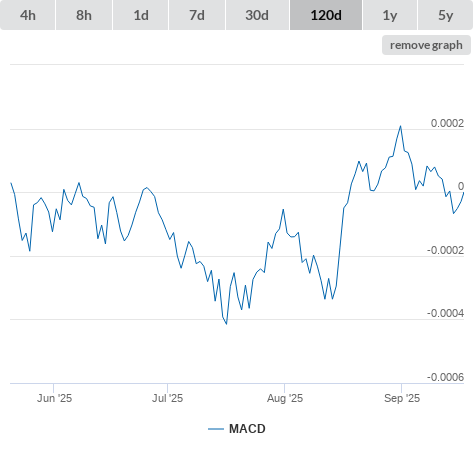This screenshot has width=474, height=455.
Task: Choose the 7d time range
Action: pyautogui.click(x=197, y=15)
